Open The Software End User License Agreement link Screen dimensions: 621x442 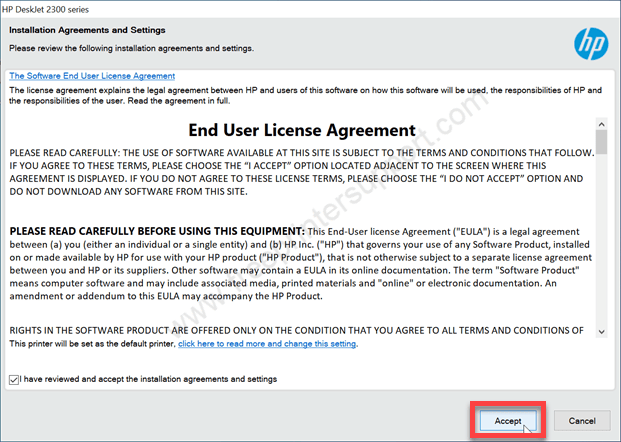(x=92, y=76)
